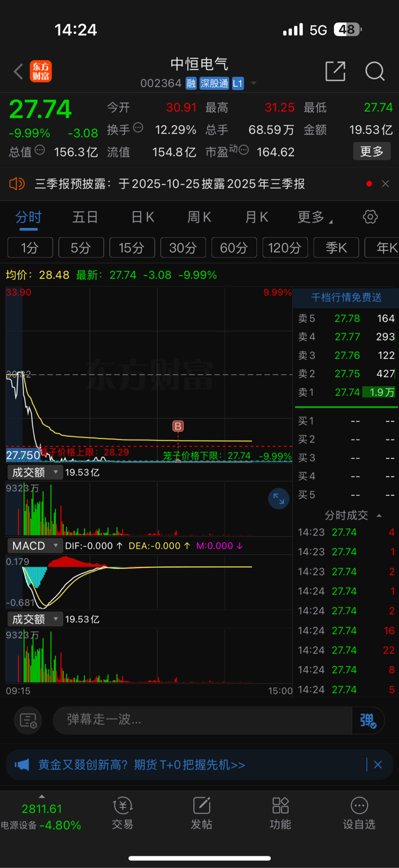Select the 年K period button
Image resolution: width=399 pixels, height=868 pixels.
pyautogui.click(x=382, y=248)
